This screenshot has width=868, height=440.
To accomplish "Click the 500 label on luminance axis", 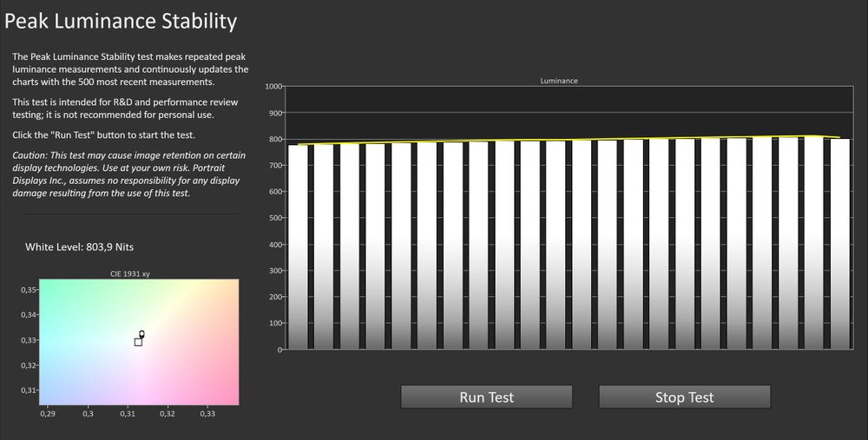I will pos(275,219).
